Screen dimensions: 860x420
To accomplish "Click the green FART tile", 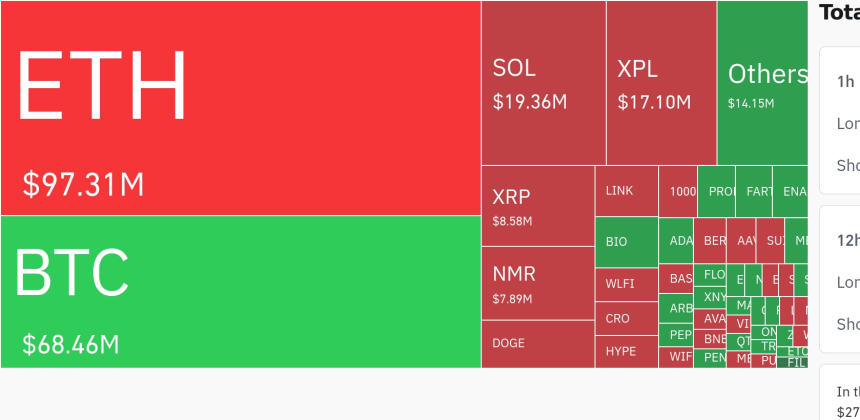I will (x=759, y=191).
